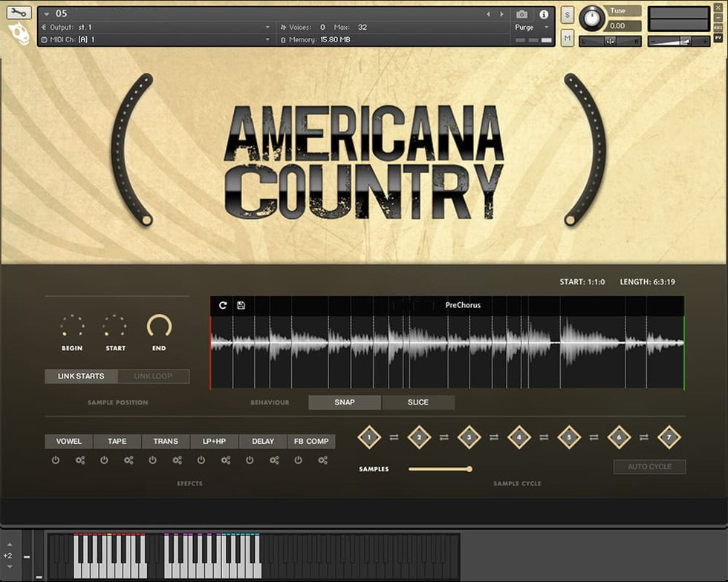Expand the MIDI Ch dropdown
The image size is (728, 582).
[x=267, y=39]
